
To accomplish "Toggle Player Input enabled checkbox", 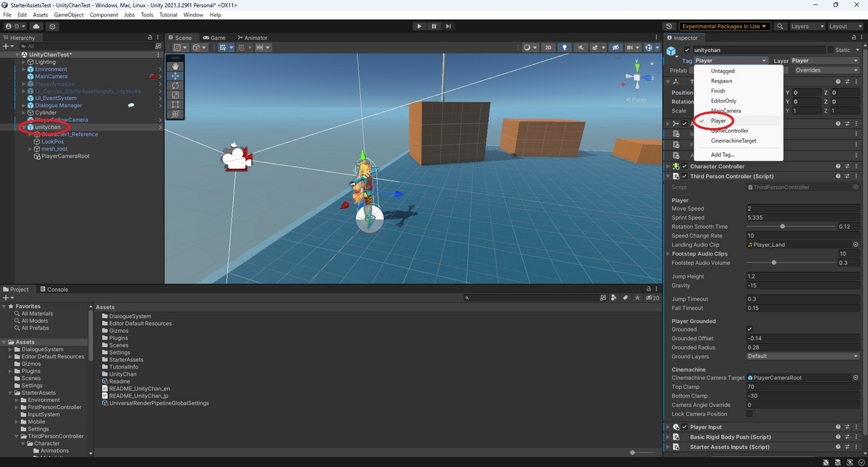I will (x=684, y=427).
